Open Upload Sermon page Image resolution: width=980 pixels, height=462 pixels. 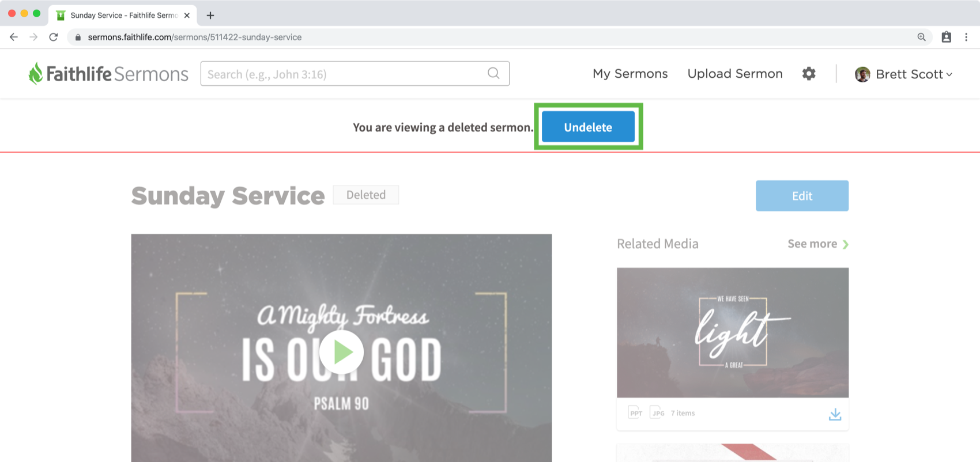735,74
